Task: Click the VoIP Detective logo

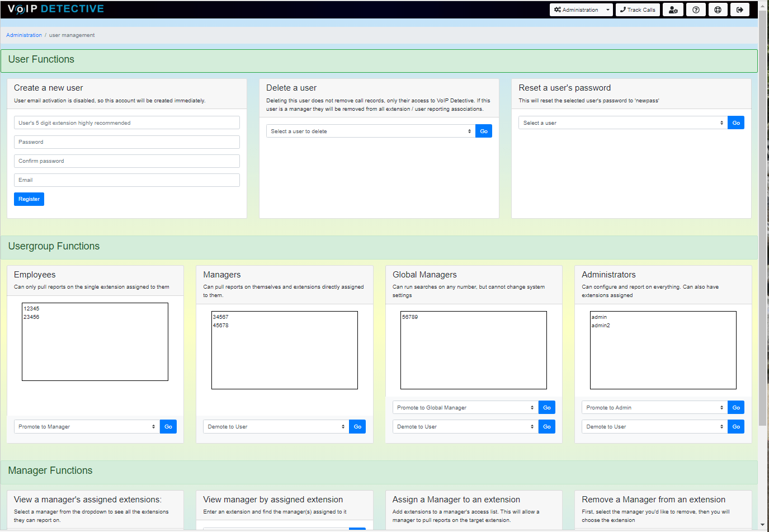Action: [x=55, y=9]
